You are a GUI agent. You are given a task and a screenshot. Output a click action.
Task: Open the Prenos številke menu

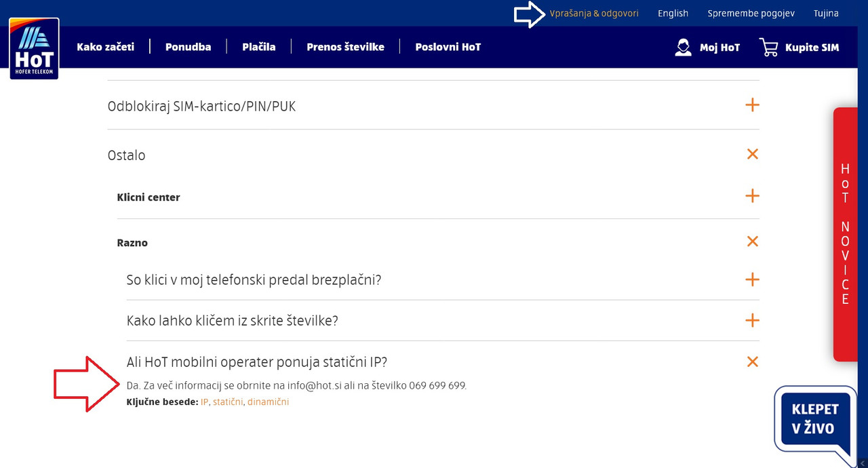pyautogui.click(x=345, y=47)
